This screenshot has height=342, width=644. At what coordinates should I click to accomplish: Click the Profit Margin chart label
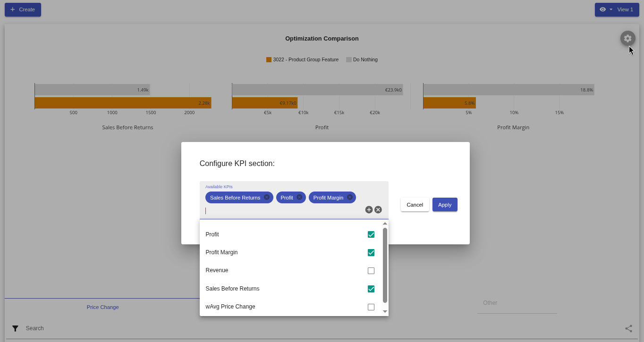click(x=513, y=127)
